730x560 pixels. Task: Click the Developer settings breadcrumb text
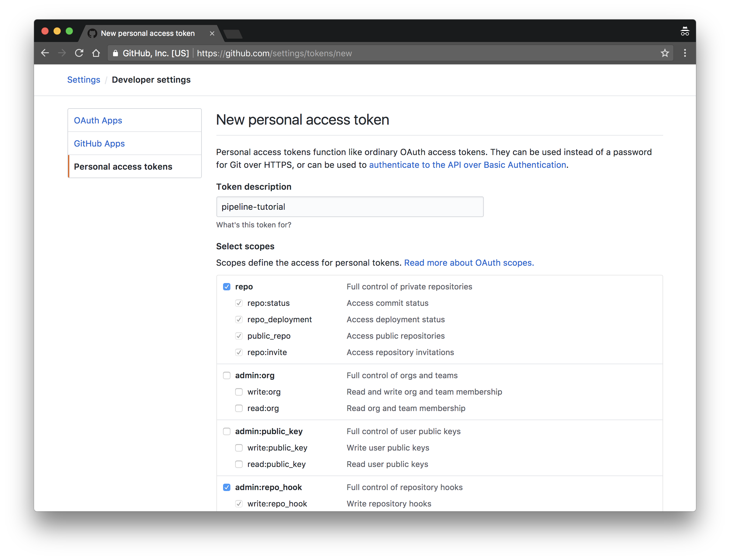point(151,80)
